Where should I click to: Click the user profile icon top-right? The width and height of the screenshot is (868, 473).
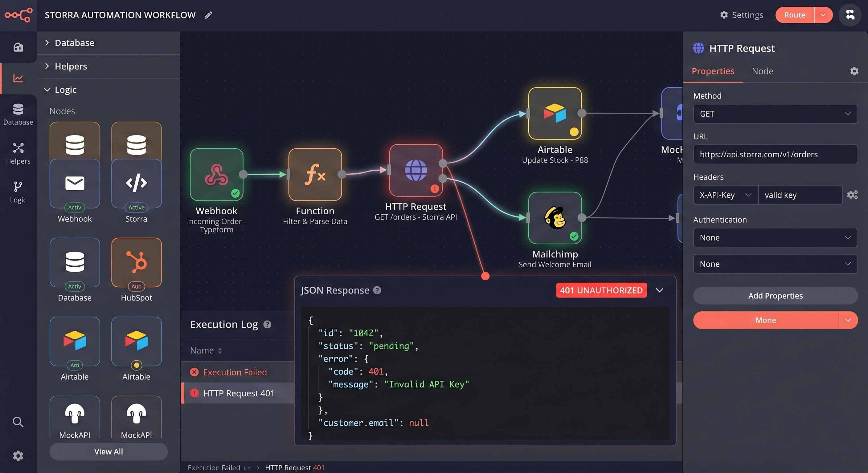coord(850,15)
